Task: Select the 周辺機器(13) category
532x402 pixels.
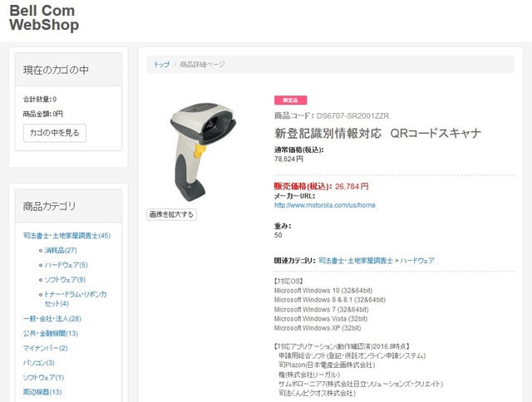Action: (42, 392)
